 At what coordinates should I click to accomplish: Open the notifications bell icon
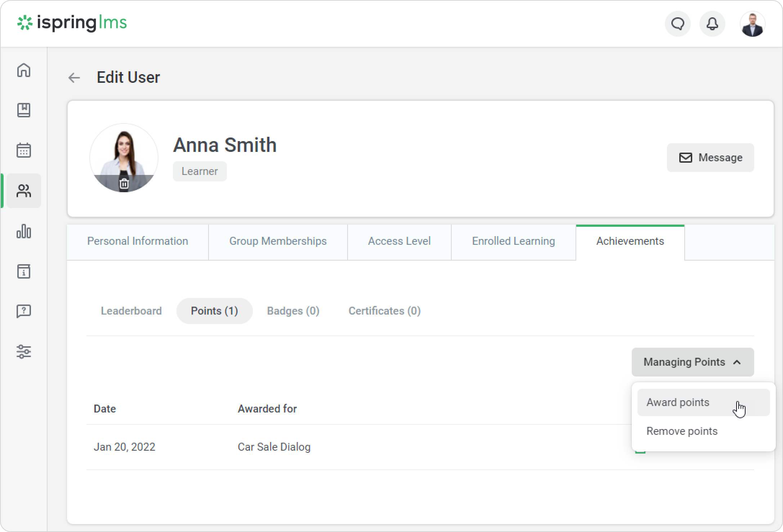[712, 24]
